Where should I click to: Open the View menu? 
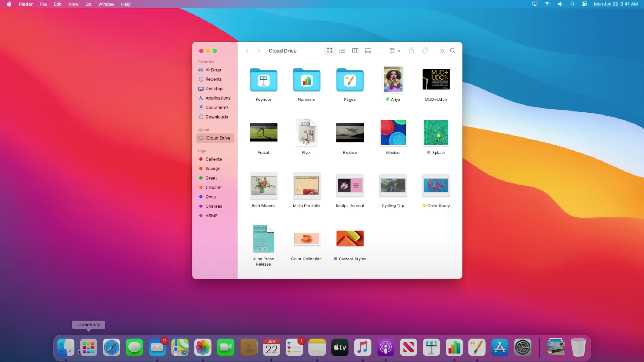click(x=73, y=4)
